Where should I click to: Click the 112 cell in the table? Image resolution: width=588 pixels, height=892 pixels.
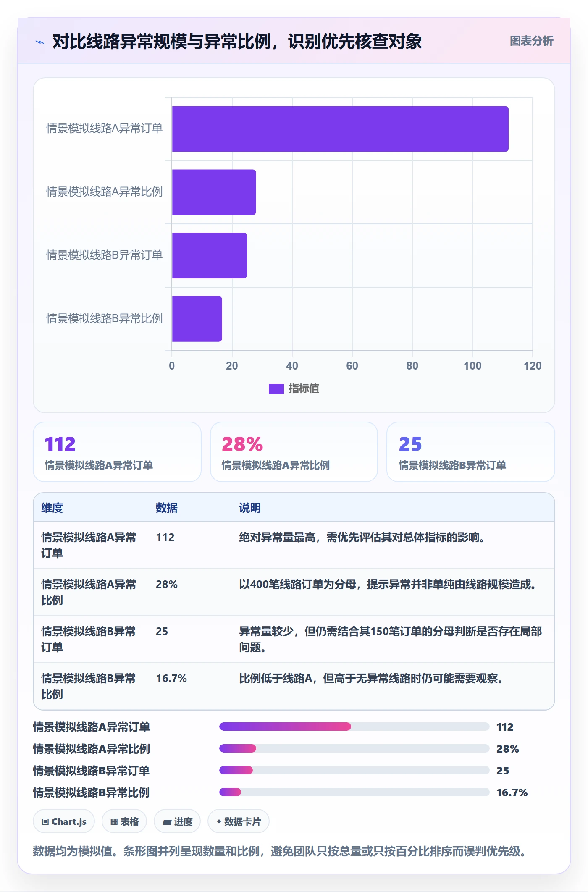165,537
